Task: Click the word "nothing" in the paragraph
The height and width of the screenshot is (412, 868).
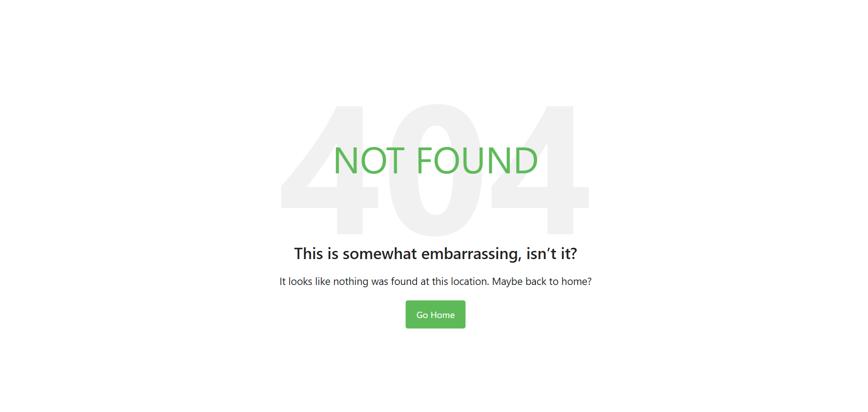Action: [351, 282]
